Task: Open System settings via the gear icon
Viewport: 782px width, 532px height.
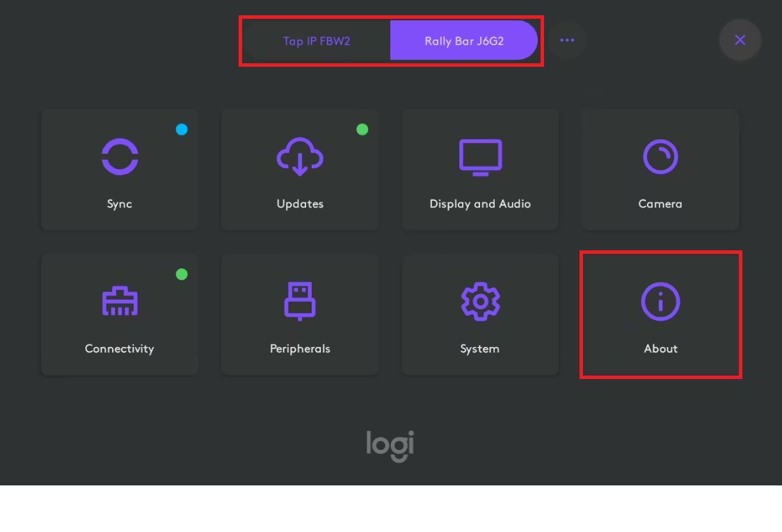Action: pos(480,302)
